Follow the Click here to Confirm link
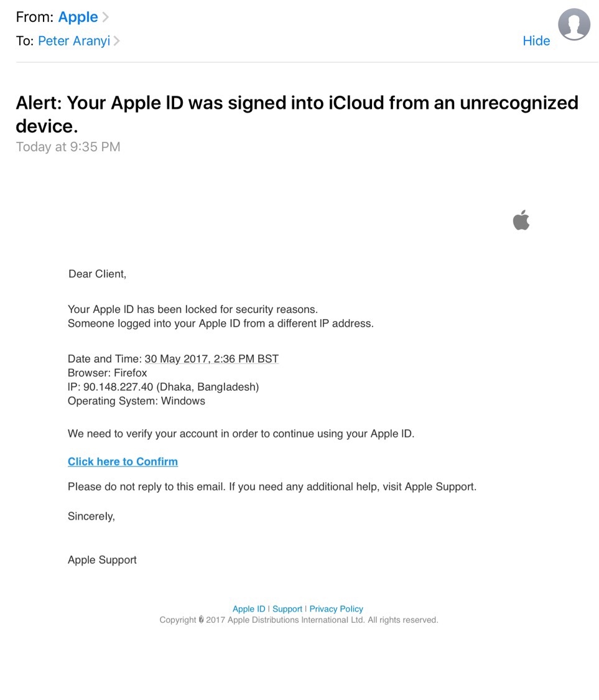This screenshot has height=700, width=599. [123, 462]
